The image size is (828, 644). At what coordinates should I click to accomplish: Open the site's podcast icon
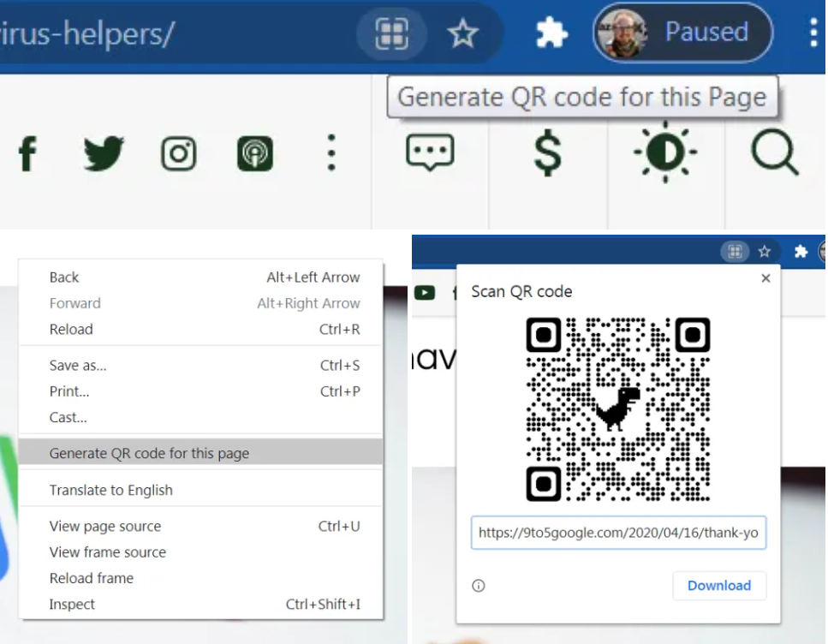pos(255,154)
